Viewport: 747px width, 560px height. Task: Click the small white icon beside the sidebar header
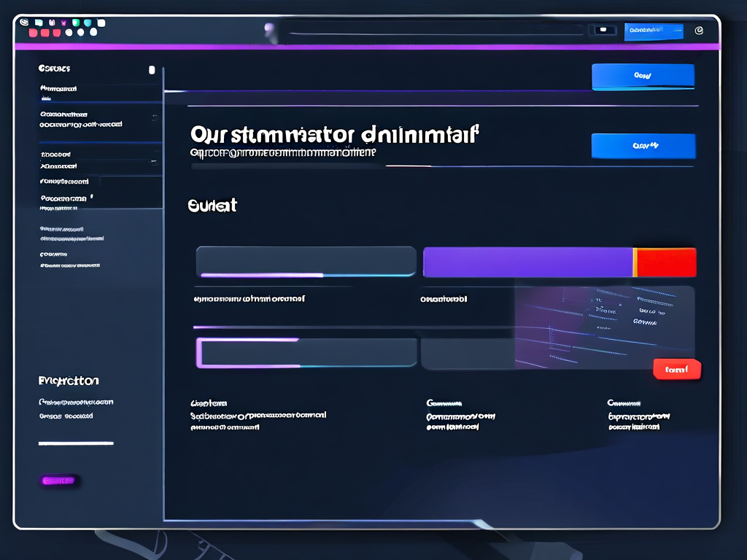[x=152, y=70]
